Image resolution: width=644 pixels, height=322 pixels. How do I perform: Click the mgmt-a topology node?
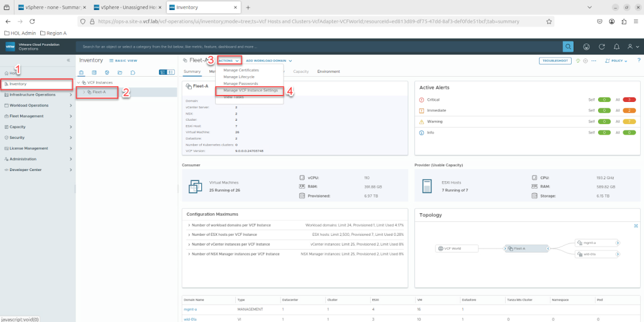coord(597,243)
